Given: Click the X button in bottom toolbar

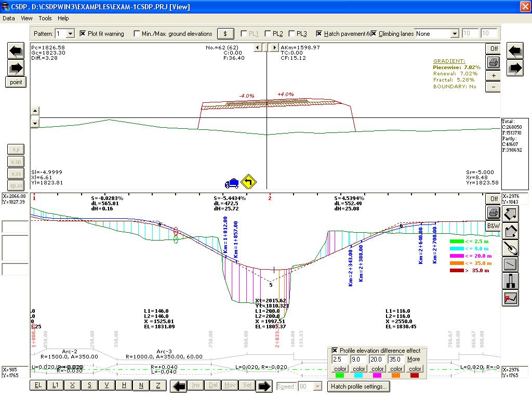Looking at the screenshot, I should coord(72,385).
